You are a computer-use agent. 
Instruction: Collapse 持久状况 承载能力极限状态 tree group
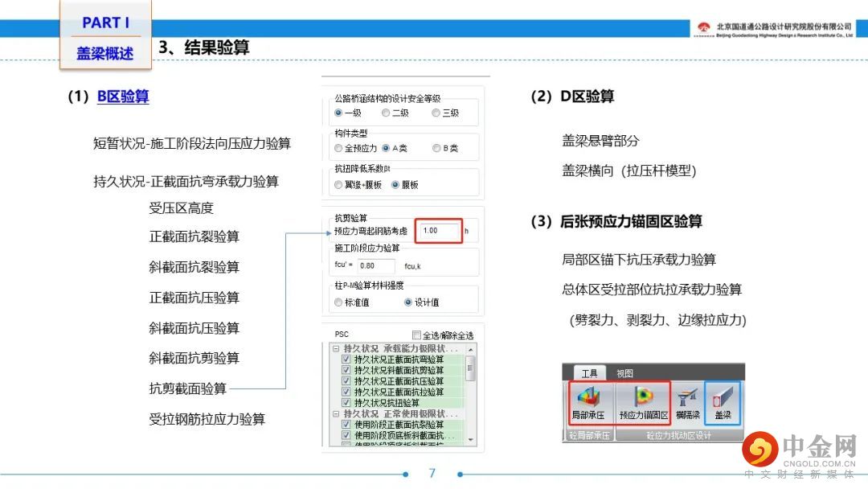(x=336, y=349)
